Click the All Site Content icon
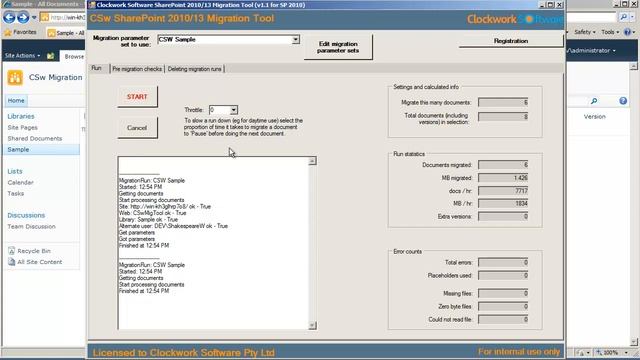This screenshot has width=640, height=360. 11,262
